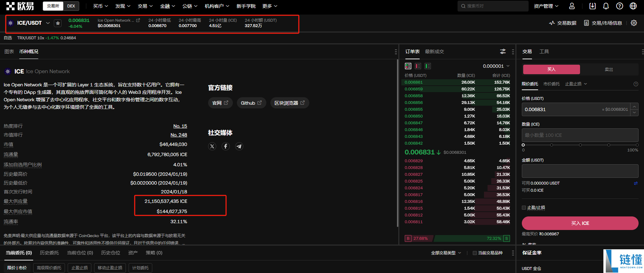Click the transfer swap arrows beside available USDT
644x273 pixels.
coord(636,183)
